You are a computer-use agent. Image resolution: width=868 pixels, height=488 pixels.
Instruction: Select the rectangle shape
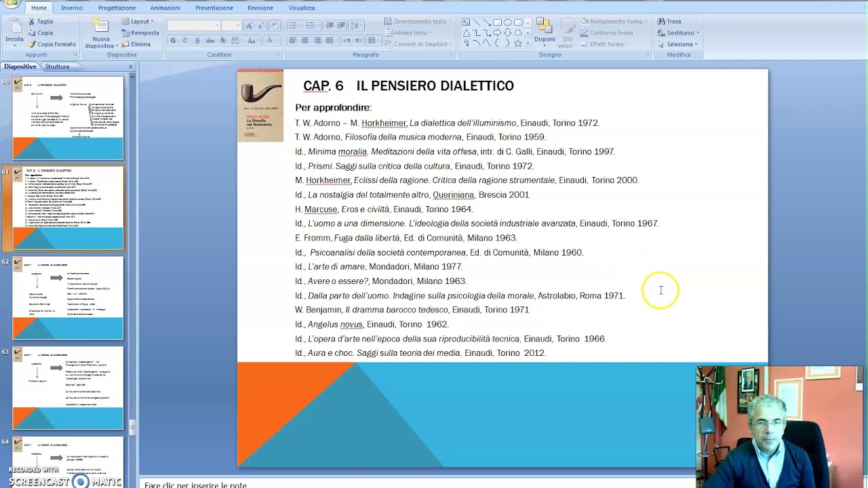tap(497, 22)
